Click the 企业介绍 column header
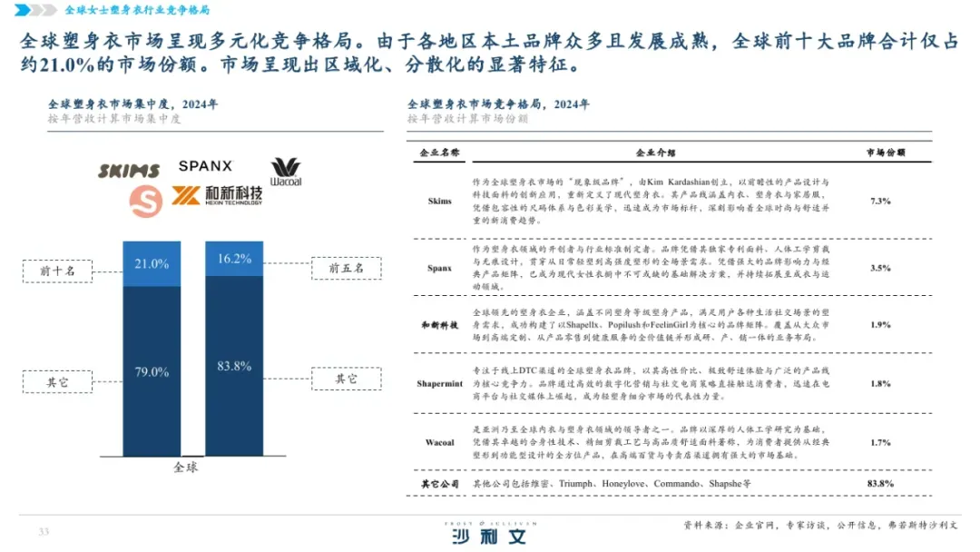The width and height of the screenshot is (980, 552). click(656, 153)
